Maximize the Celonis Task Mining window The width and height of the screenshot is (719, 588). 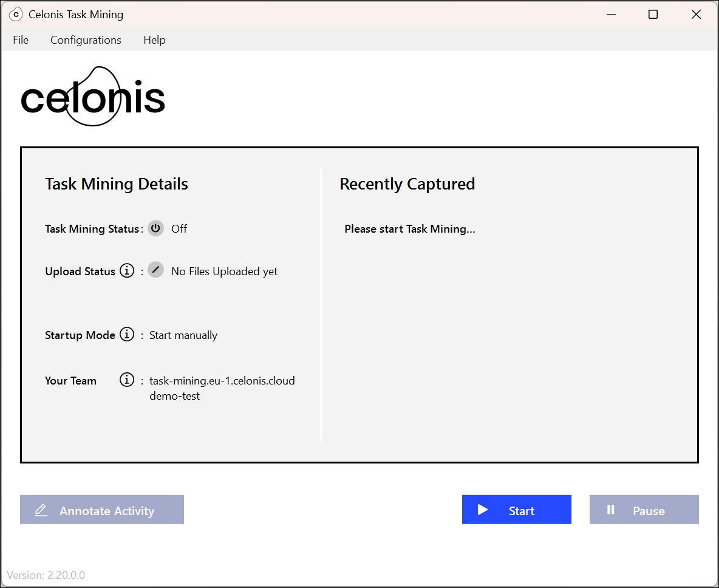click(x=653, y=15)
